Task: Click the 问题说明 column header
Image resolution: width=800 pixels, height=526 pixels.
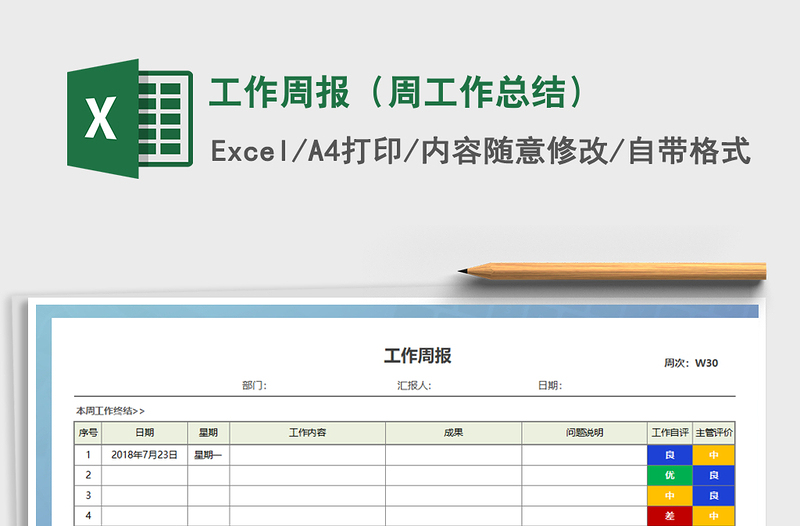Action: click(x=584, y=433)
